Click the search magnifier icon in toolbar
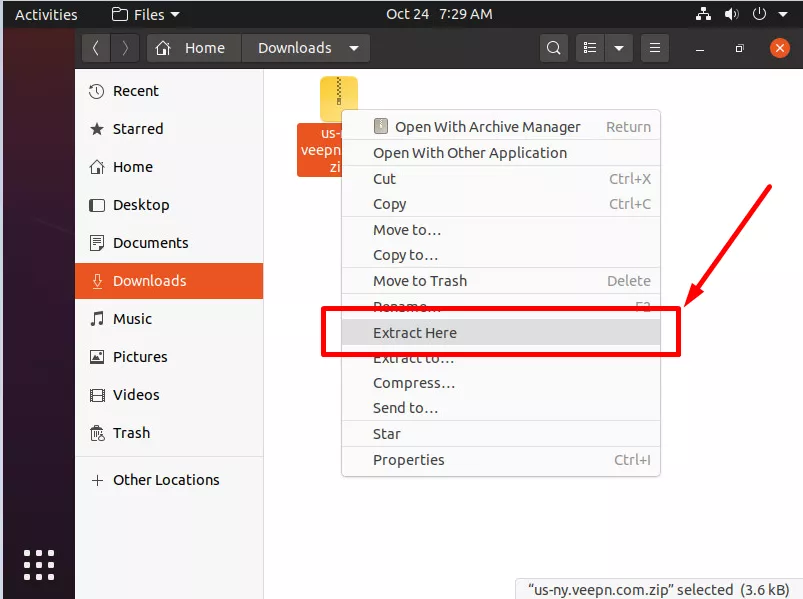Screen dimensions: 803x599 (x=554, y=48)
